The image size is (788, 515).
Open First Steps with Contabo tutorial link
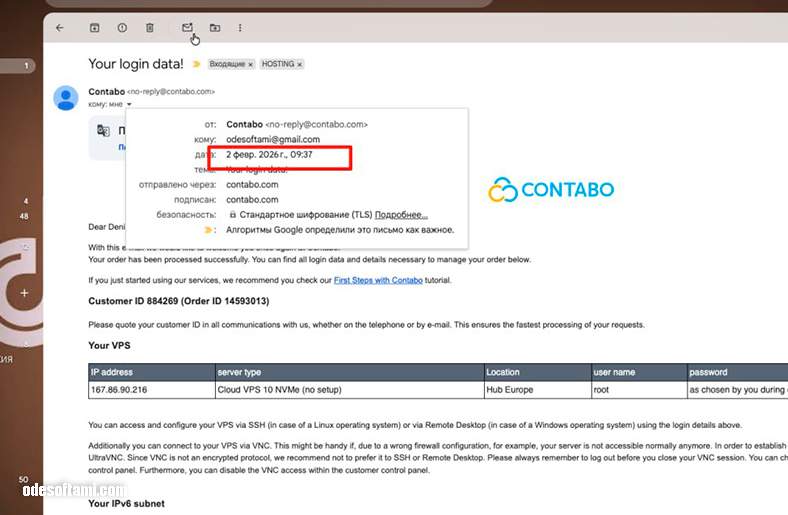[x=378, y=280]
